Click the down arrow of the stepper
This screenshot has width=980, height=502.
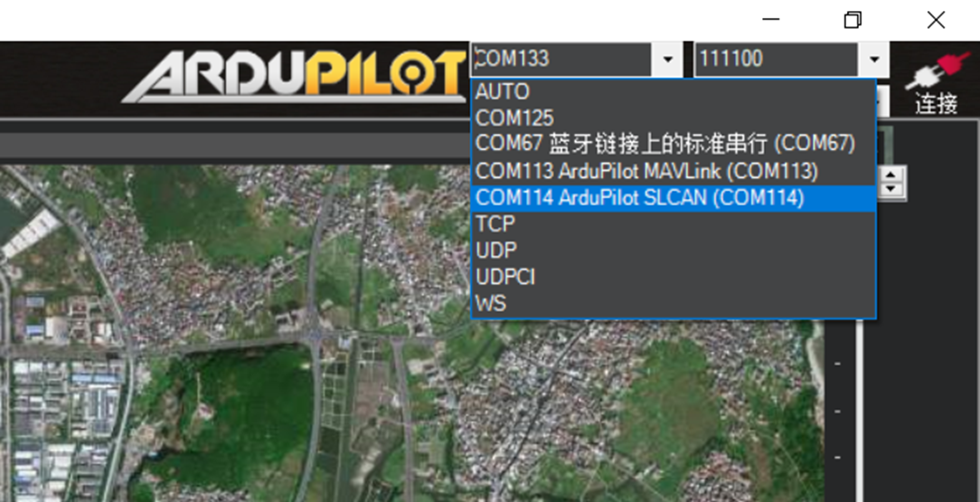pyautogui.click(x=891, y=190)
